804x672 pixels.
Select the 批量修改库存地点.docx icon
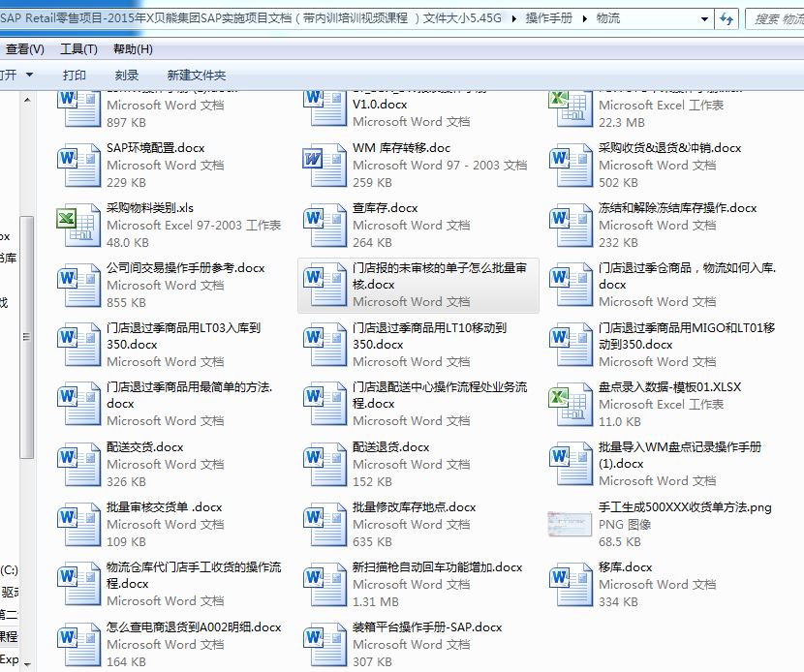click(325, 525)
